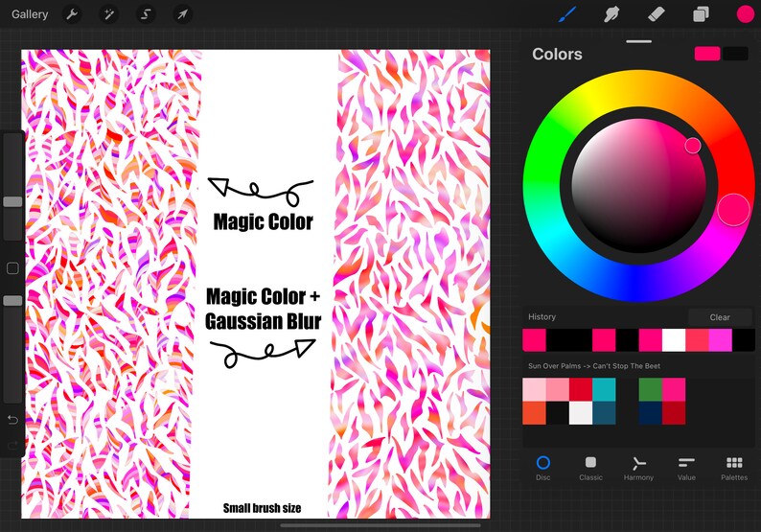Undo the last action with sidebar arrow
This screenshot has width=761, height=532.
coord(12,419)
